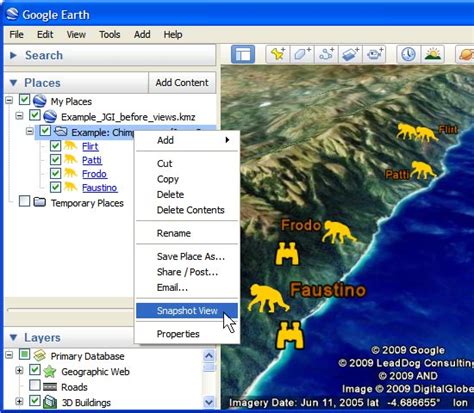Uncheck the Flirt placemark checkbox
This screenshot has height=413, width=474.
click(x=55, y=146)
